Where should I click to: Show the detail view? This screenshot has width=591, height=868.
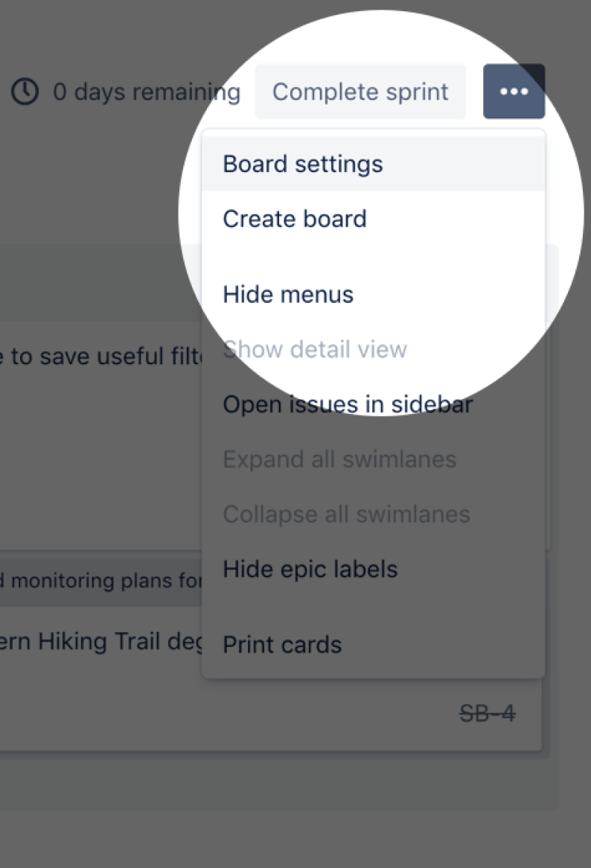(314, 348)
